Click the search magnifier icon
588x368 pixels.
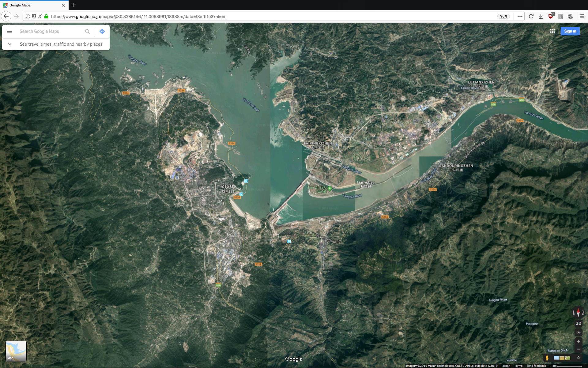click(x=87, y=31)
